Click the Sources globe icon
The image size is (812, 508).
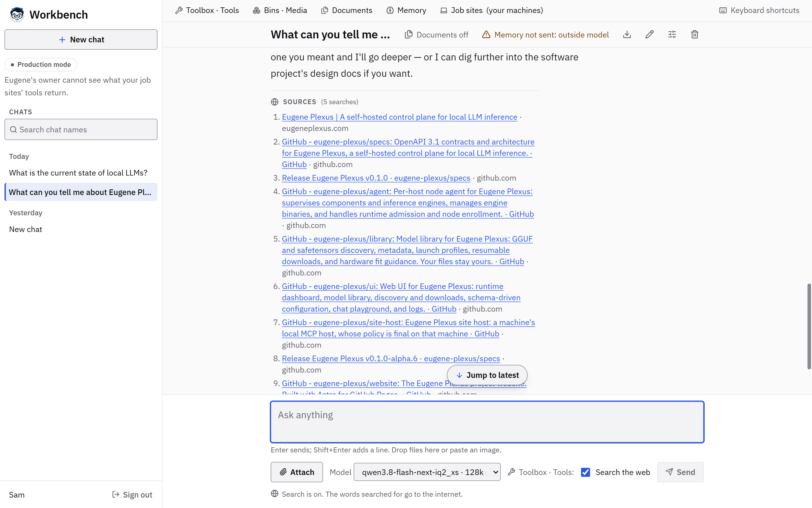pos(274,102)
